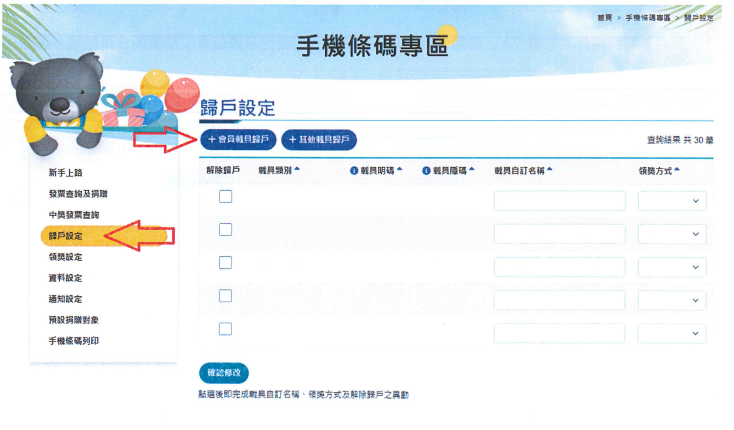The height and width of the screenshot is (430, 734).
Task: Open the second row 領獎方式 dropdown
Action: click(x=672, y=234)
